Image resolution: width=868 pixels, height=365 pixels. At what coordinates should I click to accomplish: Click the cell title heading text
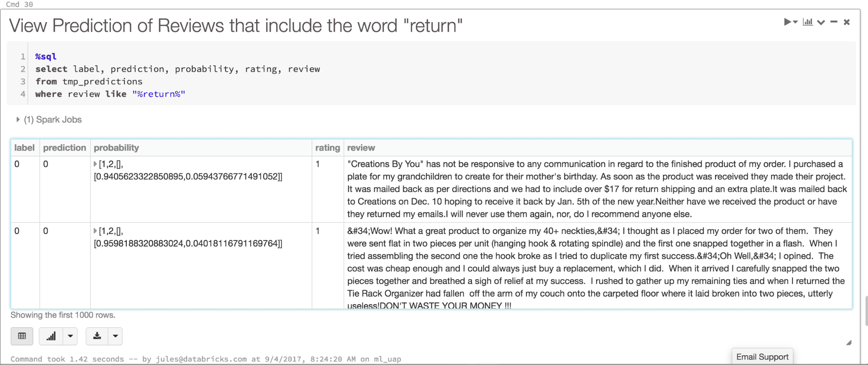click(x=236, y=26)
